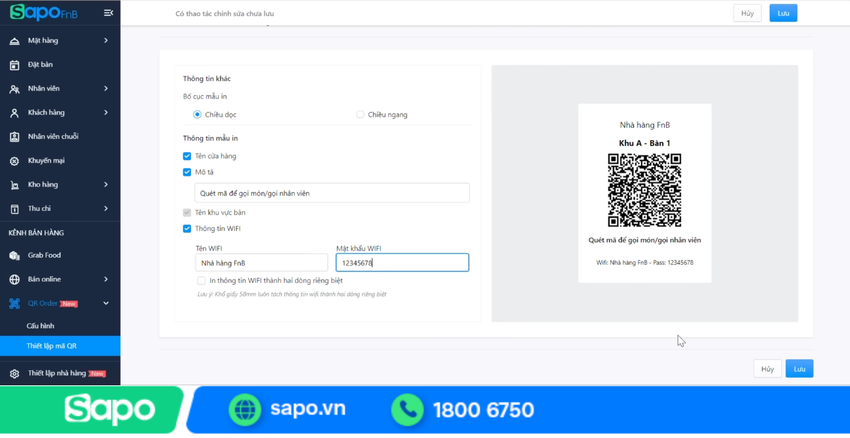The height and width of the screenshot is (438, 850).
Task: Click the QR code in the preview
Action: pyautogui.click(x=644, y=190)
